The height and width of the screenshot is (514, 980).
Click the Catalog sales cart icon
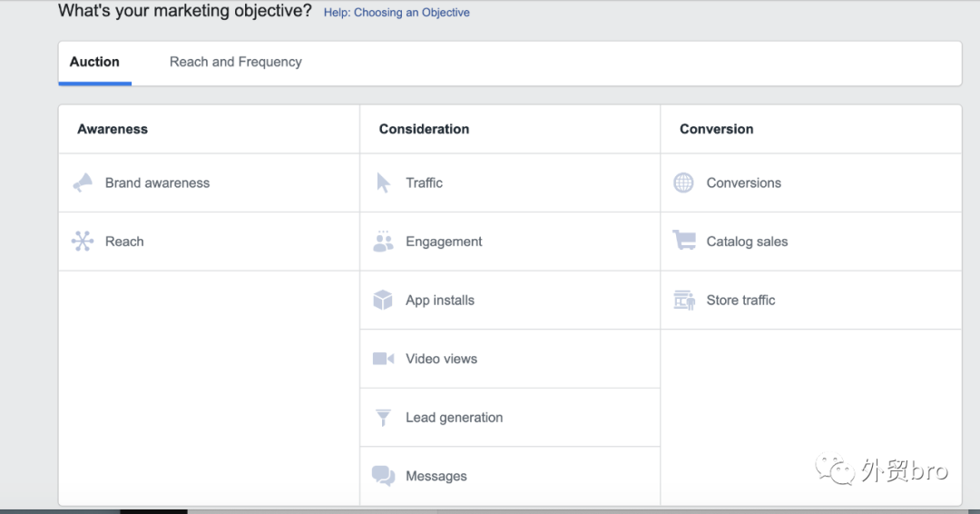coord(684,242)
